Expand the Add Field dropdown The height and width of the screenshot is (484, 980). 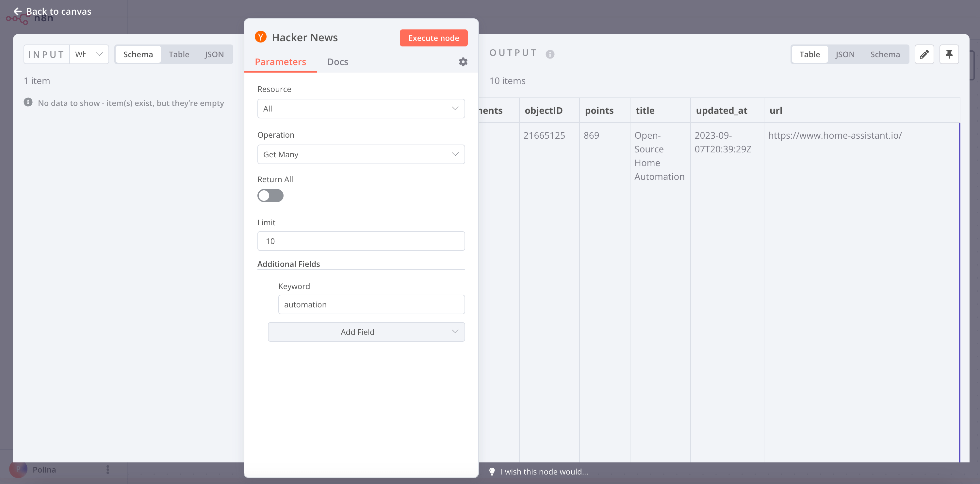366,332
